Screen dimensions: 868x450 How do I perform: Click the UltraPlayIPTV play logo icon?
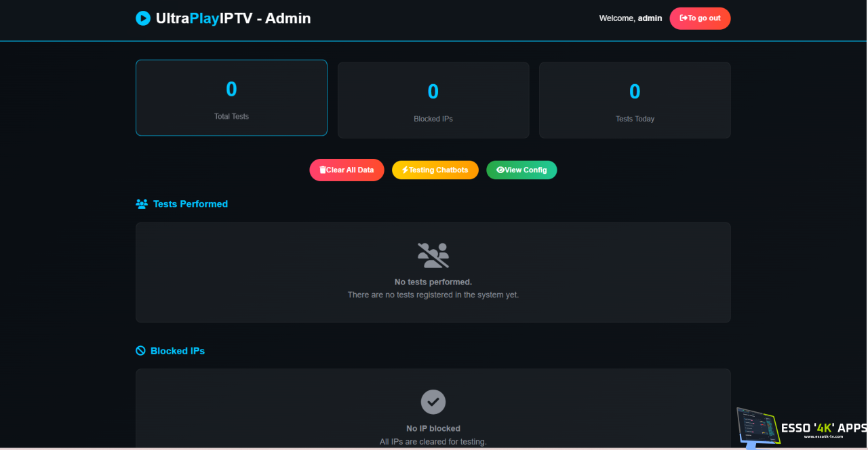tap(142, 18)
